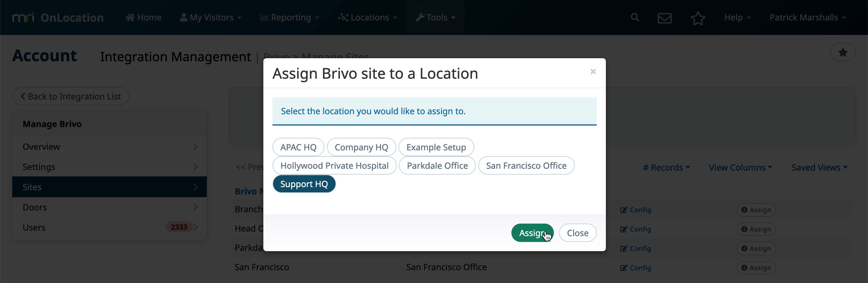Close the dialog with the X icon
This screenshot has width=868, height=283.
[x=593, y=71]
